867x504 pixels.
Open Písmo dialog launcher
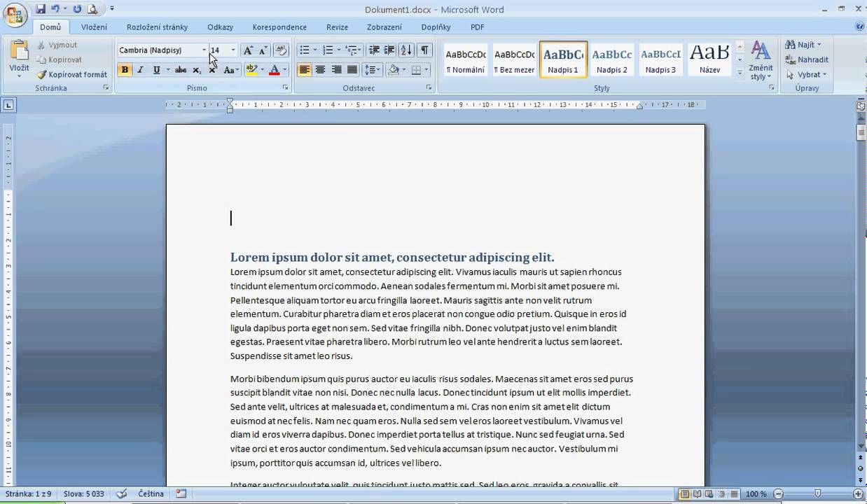[x=286, y=88]
